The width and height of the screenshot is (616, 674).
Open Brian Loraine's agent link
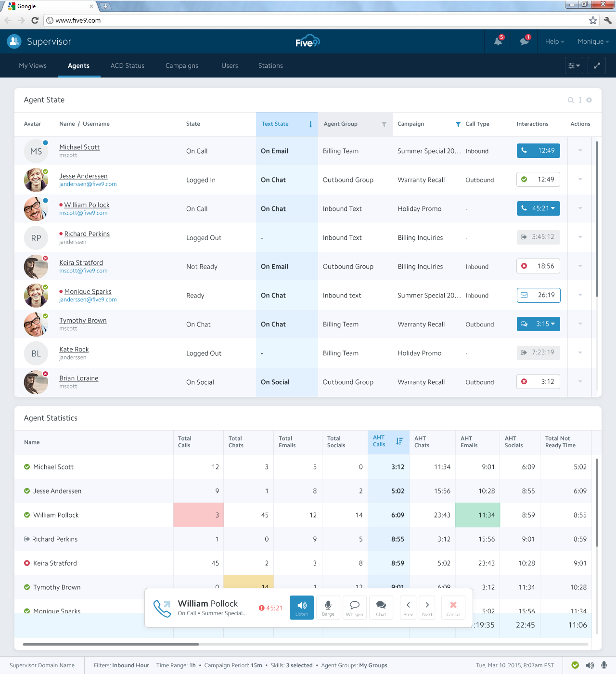[78, 378]
